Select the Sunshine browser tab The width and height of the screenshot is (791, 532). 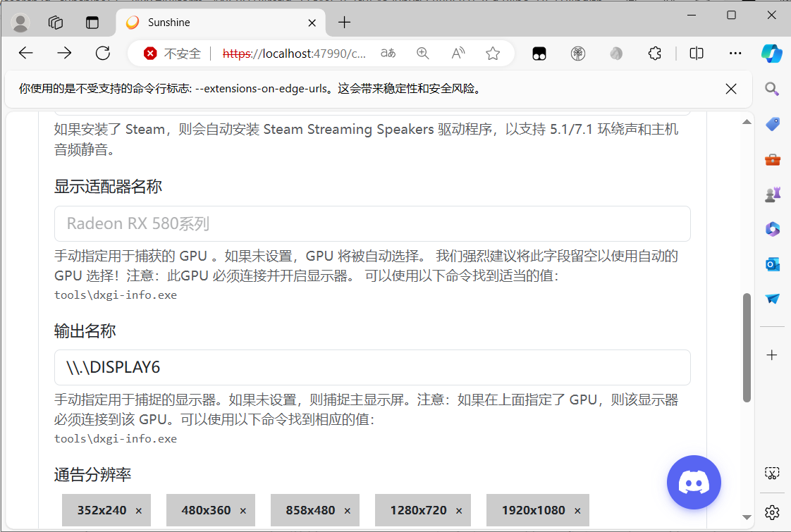point(221,23)
